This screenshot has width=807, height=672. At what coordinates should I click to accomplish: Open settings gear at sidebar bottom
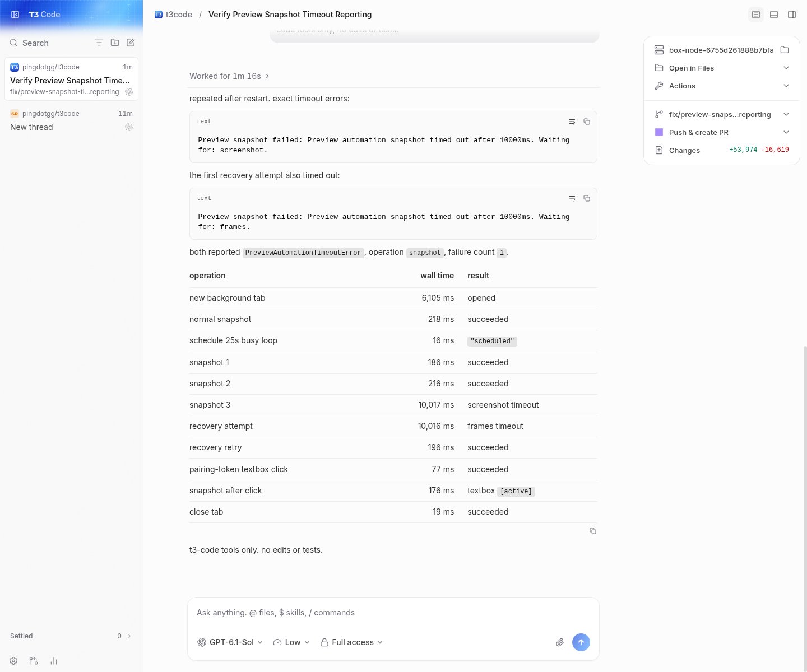13,661
